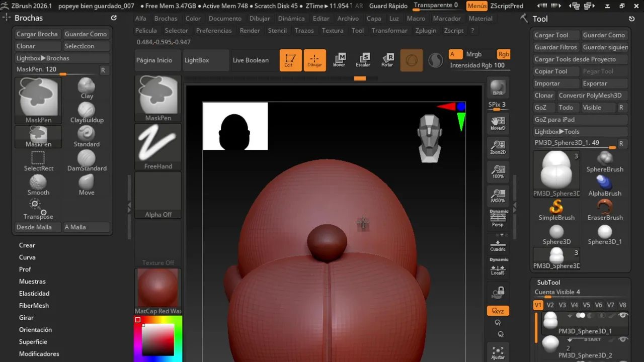
Task: Select the Mover gizmo tool
Action: pyautogui.click(x=339, y=60)
